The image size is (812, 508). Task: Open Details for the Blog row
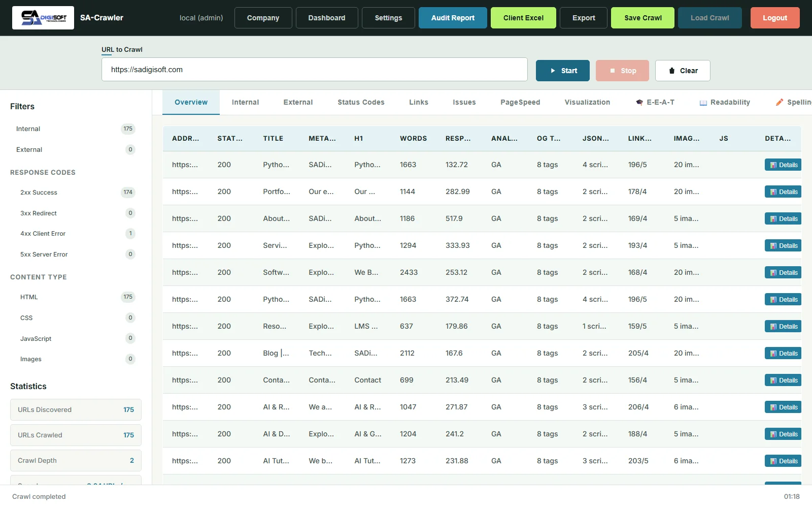[x=783, y=354]
